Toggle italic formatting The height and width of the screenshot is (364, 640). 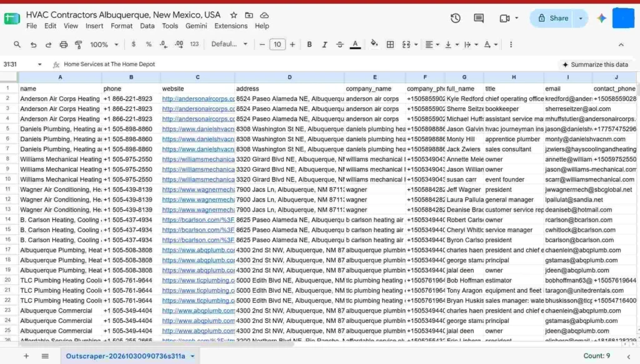(x=324, y=44)
